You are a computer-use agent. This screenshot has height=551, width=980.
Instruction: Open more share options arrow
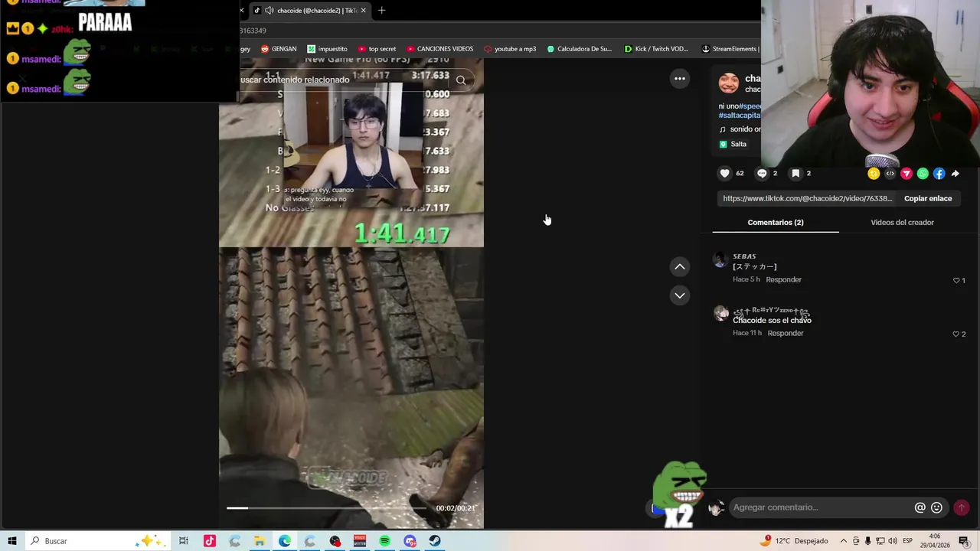point(955,174)
